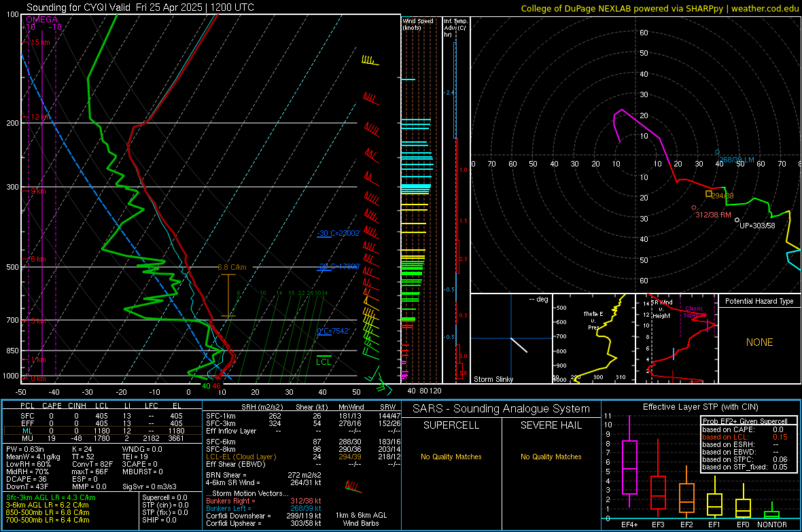The height and width of the screenshot is (532, 802).
Task: Click the green LCL label on skew-T
Action: point(324,361)
